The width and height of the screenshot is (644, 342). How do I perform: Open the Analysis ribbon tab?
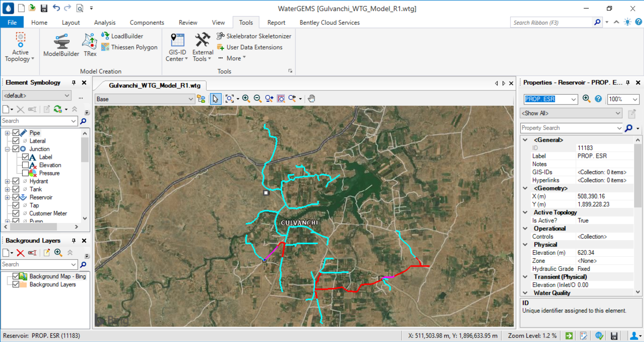105,22
